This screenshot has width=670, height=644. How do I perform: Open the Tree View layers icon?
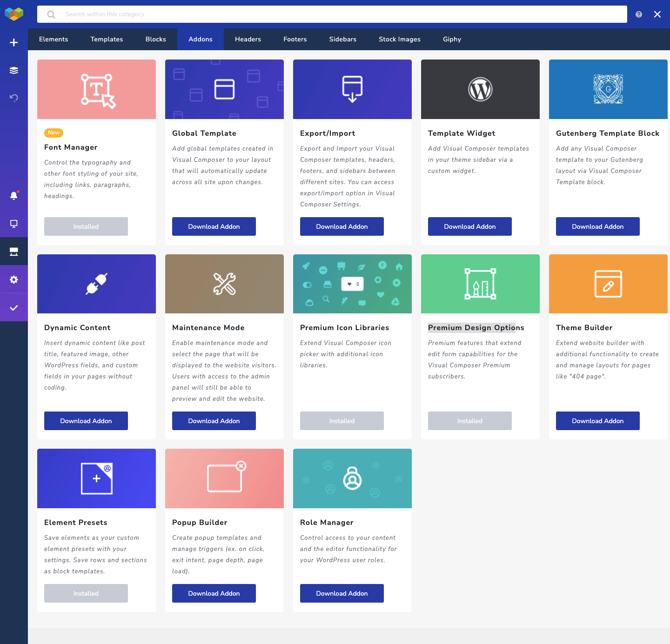pos(14,70)
